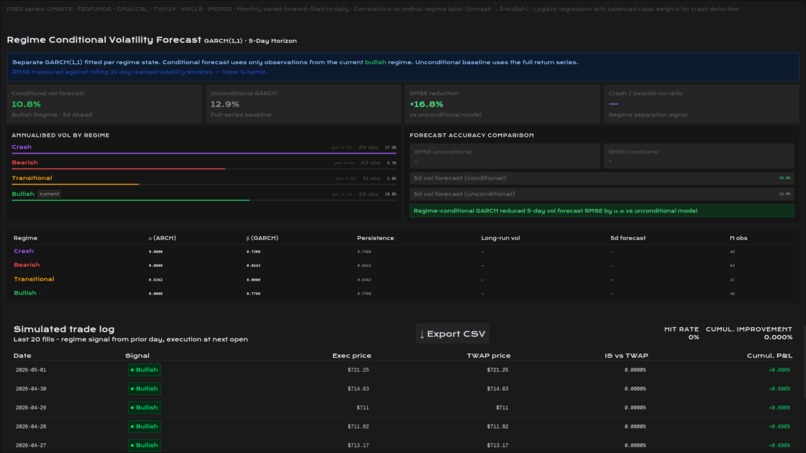Click the 2026-04-28 date cell
Viewport: 806px width, 453px height.
click(31, 426)
